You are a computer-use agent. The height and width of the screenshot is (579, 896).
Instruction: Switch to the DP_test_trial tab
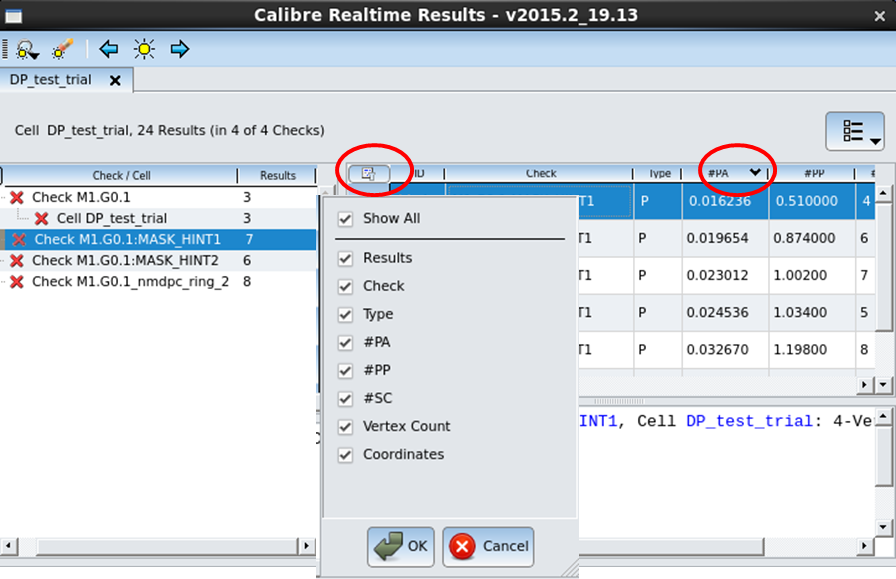50,79
